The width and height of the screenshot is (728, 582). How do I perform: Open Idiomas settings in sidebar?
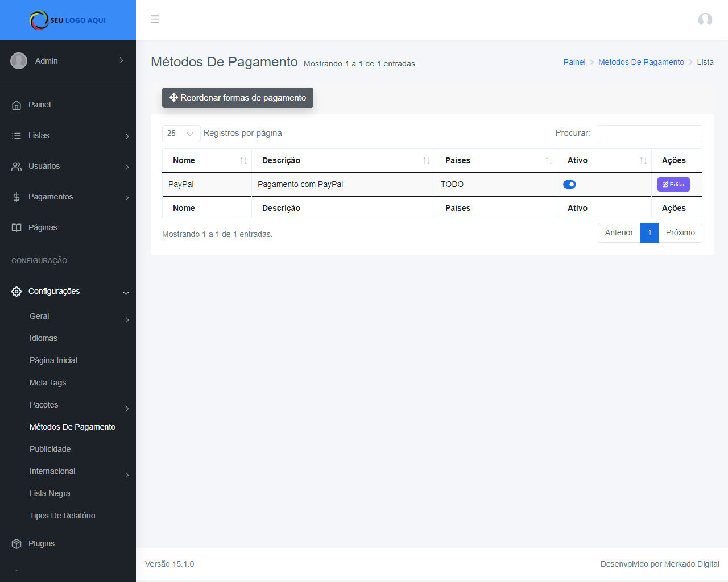(43, 338)
